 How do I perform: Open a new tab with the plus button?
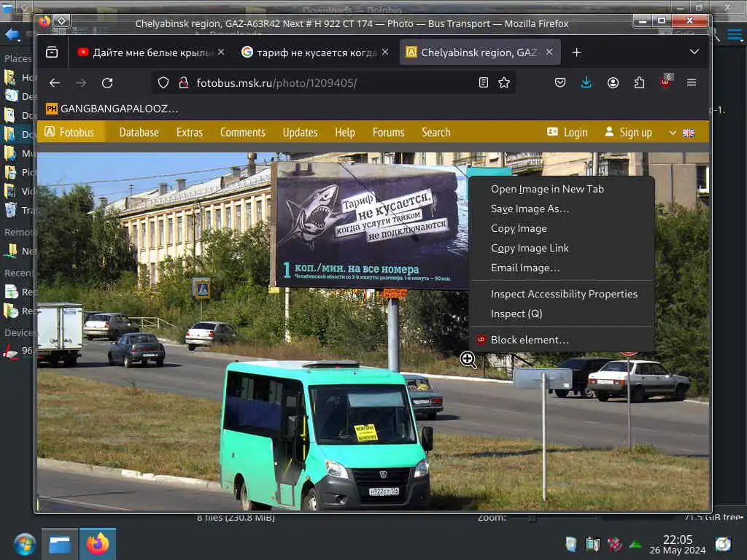click(576, 52)
